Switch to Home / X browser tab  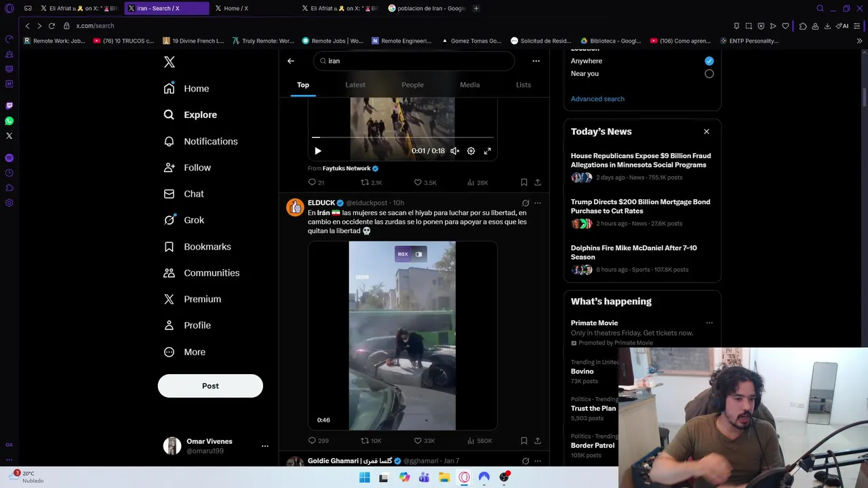[255, 8]
